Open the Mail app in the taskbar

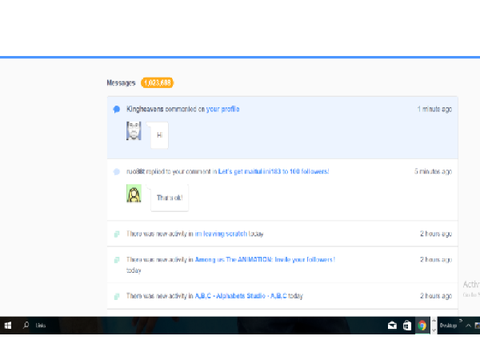392,325
